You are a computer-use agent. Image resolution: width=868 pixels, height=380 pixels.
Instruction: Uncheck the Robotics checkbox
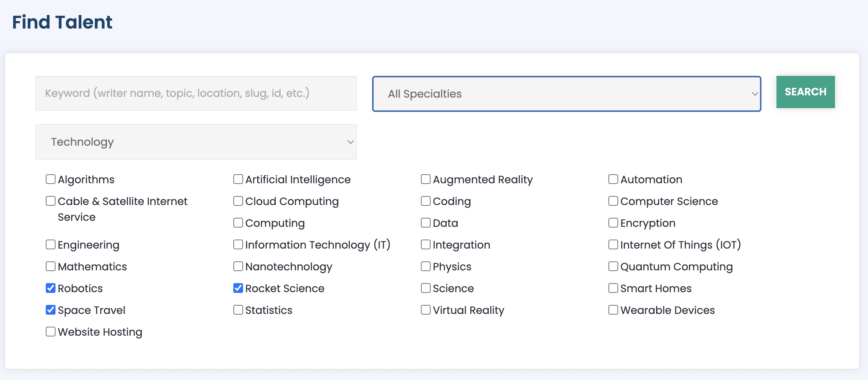click(51, 288)
